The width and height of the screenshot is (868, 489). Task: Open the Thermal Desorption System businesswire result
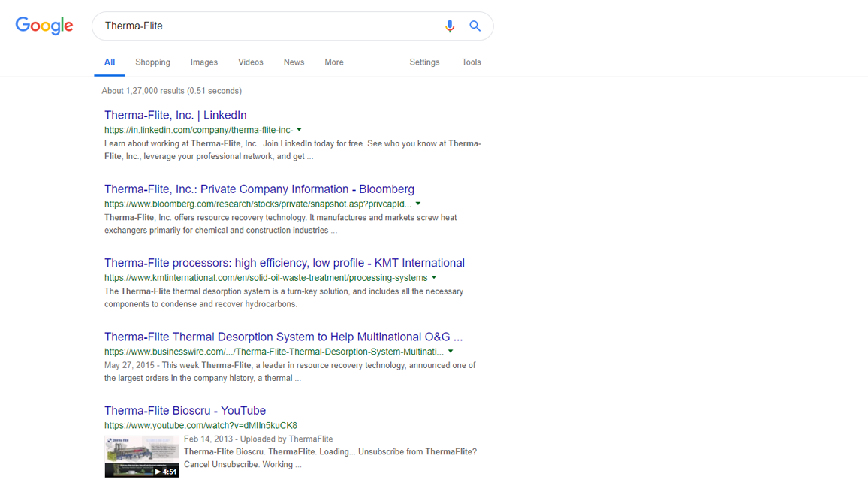click(x=283, y=337)
